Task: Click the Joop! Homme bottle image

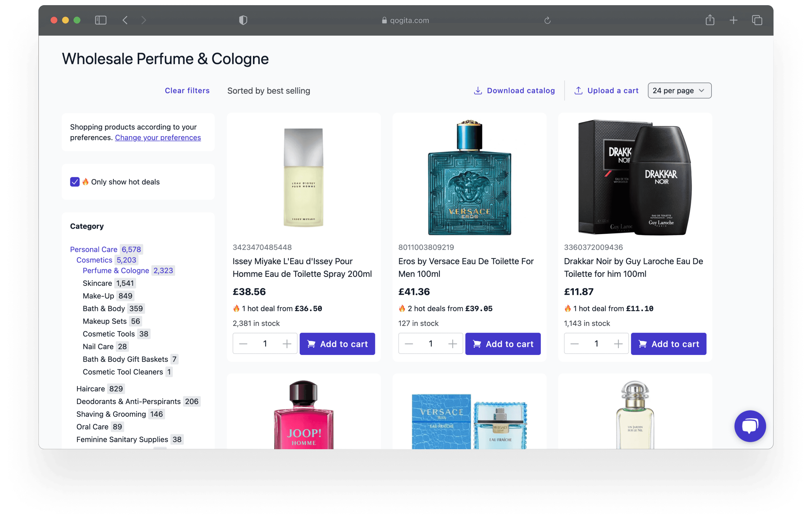Action: (x=304, y=415)
